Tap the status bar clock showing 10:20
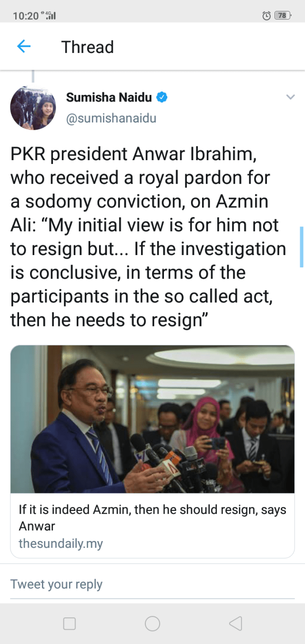This screenshot has width=305, height=644. point(25,16)
